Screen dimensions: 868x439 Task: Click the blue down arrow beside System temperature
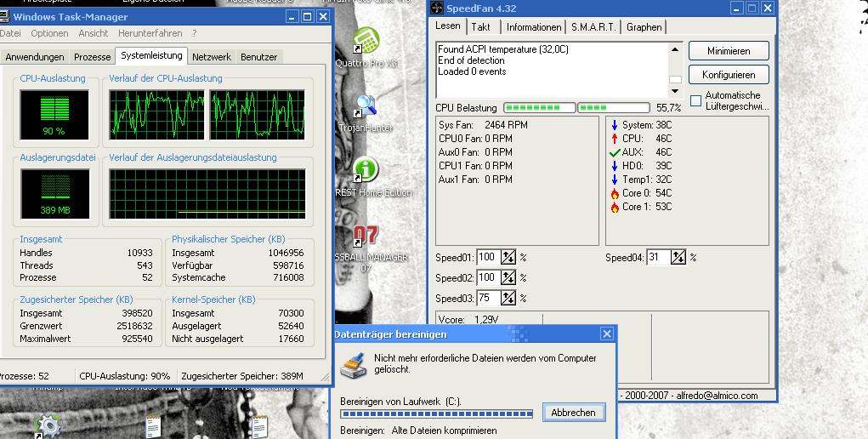(615, 125)
